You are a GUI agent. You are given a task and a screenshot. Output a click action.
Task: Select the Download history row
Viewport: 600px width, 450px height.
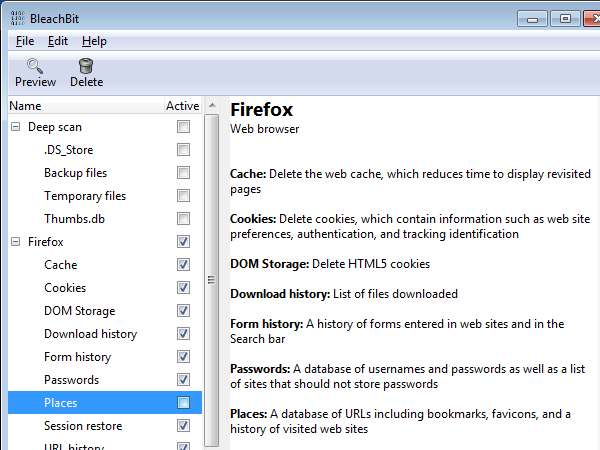click(105, 333)
